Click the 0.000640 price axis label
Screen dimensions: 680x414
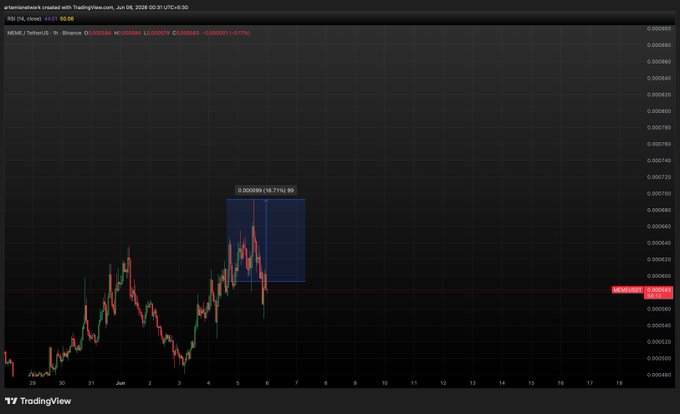659,243
